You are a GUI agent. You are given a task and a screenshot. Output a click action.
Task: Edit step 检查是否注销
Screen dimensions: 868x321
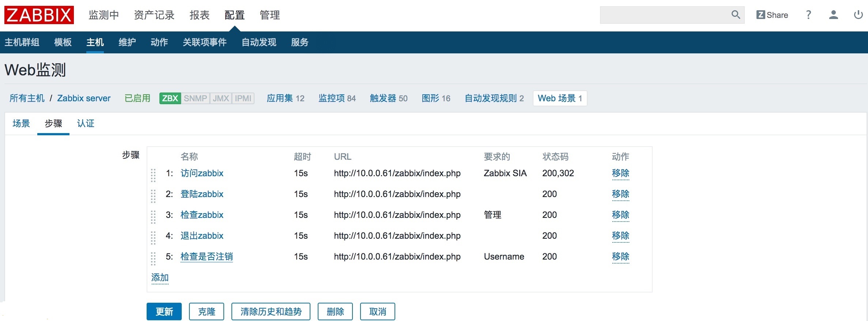click(207, 257)
